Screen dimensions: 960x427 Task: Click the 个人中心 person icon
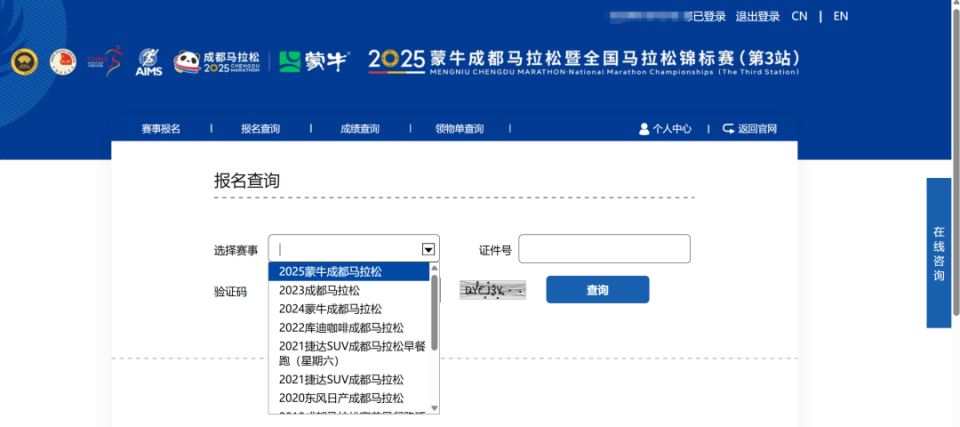643,129
